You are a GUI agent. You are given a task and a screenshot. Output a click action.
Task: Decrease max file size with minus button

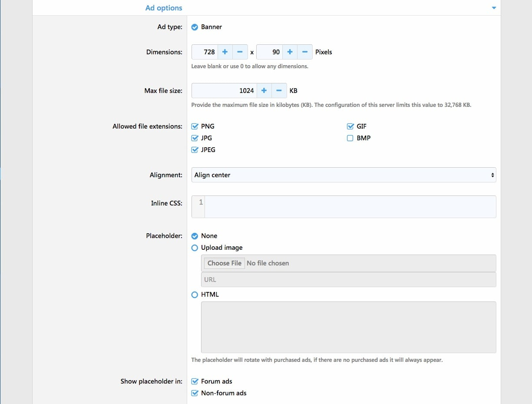tap(279, 91)
